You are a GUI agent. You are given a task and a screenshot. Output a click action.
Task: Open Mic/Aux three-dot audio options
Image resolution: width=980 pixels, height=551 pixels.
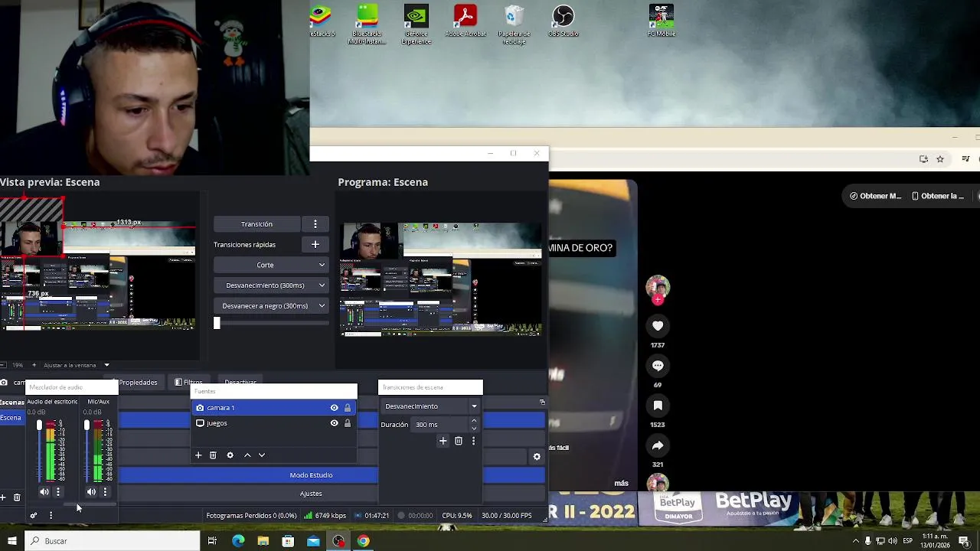tap(105, 492)
